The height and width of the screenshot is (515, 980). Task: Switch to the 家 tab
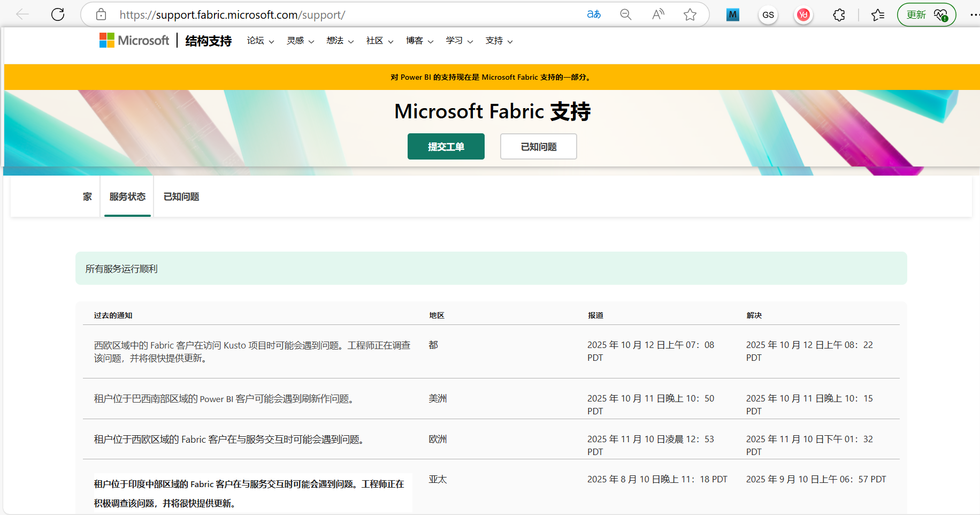point(87,196)
